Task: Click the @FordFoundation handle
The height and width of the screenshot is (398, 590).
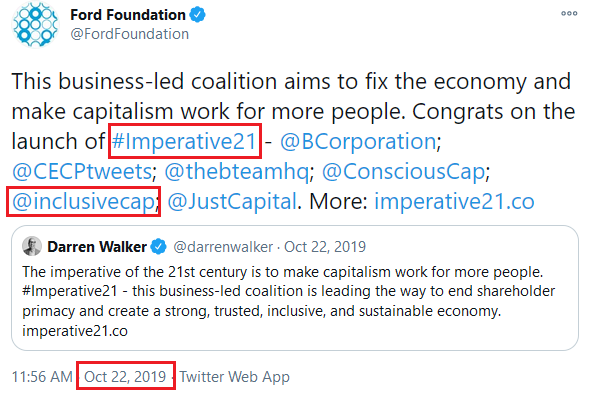Action: (129, 34)
